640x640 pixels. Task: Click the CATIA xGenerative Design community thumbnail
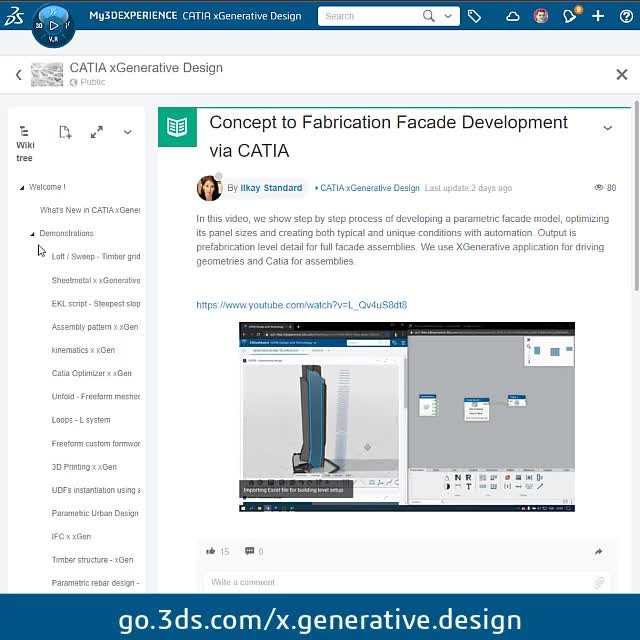coord(47,74)
